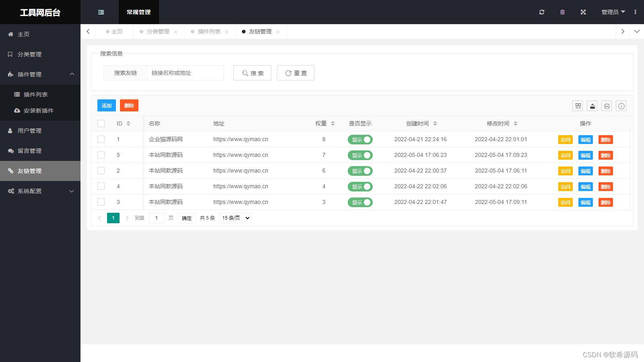This screenshot has height=362, width=644.
Task: Click the print icon above the table
Action: click(607, 106)
